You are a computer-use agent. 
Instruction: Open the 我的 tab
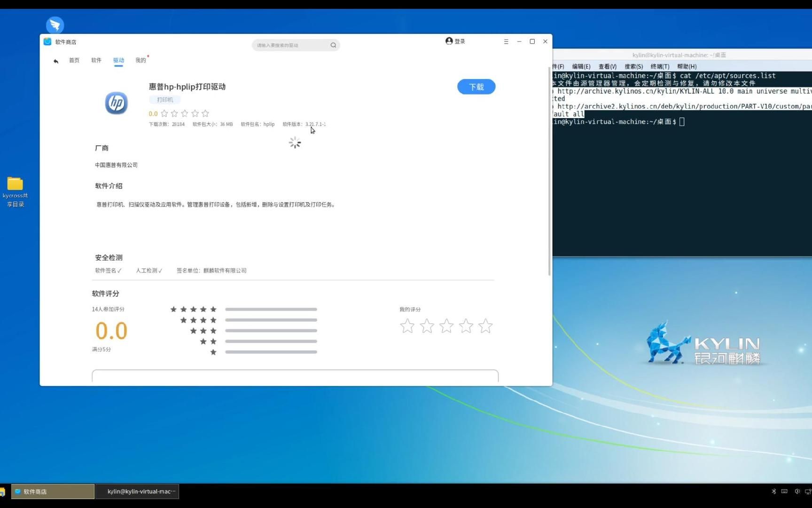(x=141, y=60)
